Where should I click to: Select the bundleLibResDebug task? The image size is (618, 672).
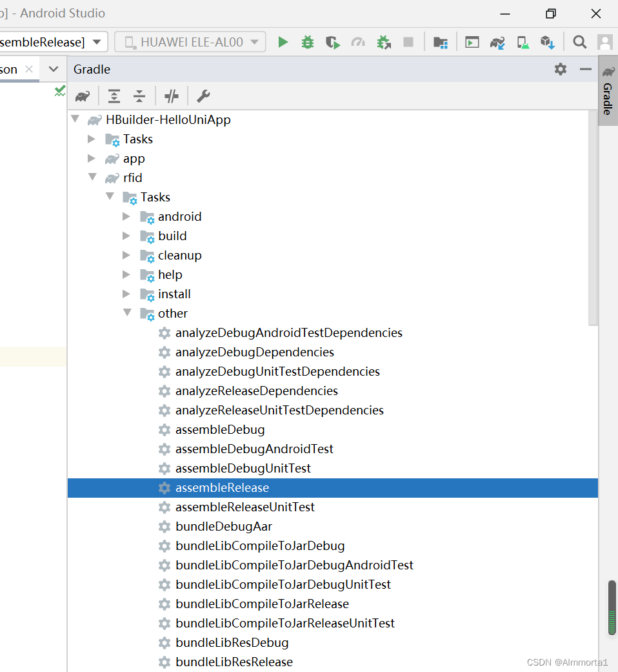(x=232, y=642)
